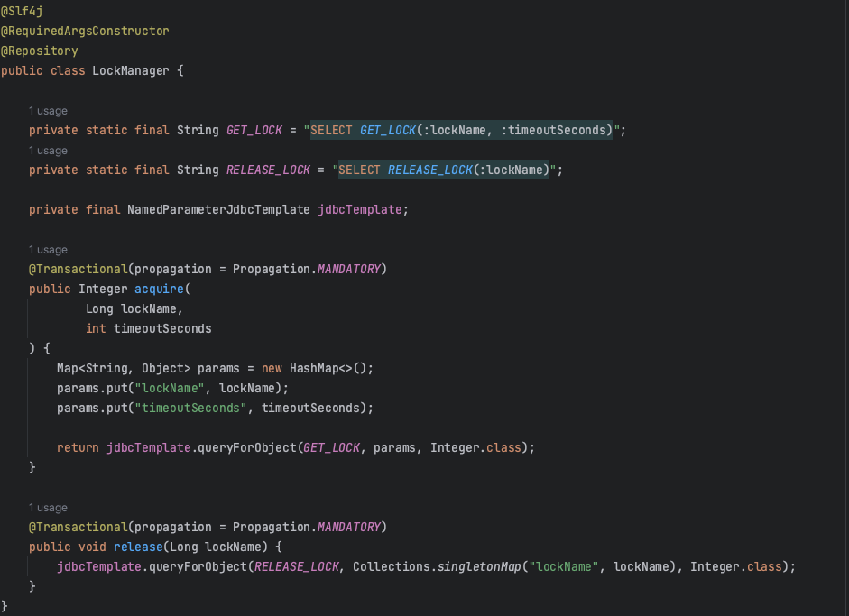Open the "1 usage" hint above the RELEASE_LOCK constant
The width and height of the screenshot is (849, 616).
click(48, 151)
